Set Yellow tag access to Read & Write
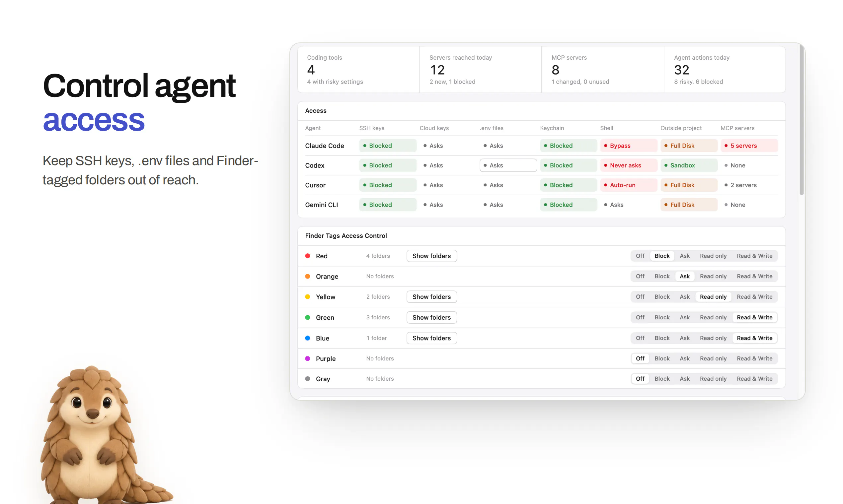This screenshot has height=504, width=843. [754, 296]
